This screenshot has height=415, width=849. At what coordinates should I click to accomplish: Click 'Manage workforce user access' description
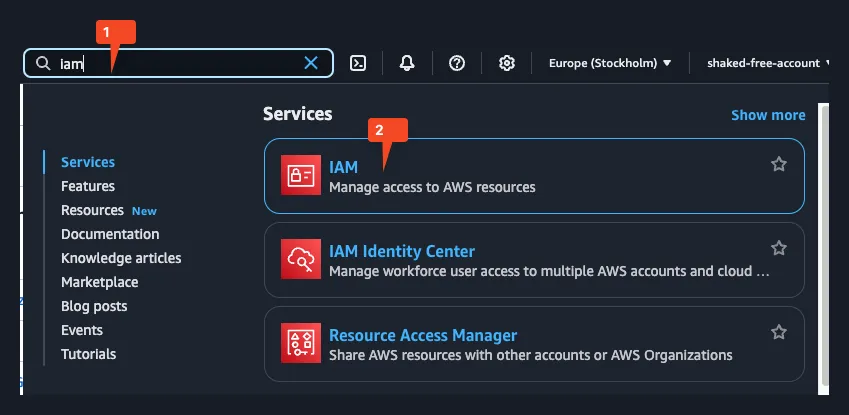point(549,271)
